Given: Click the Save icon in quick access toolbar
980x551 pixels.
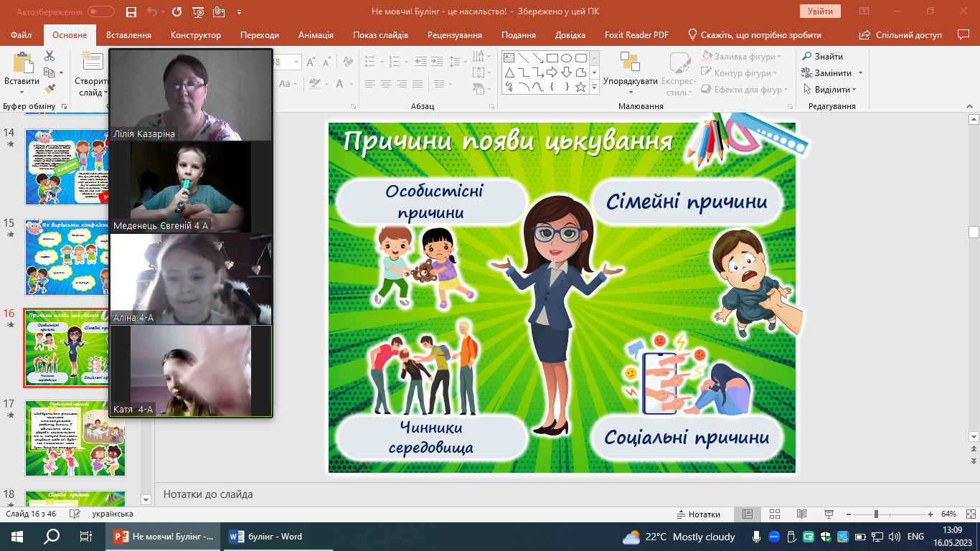Looking at the screenshot, I should (x=131, y=12).
